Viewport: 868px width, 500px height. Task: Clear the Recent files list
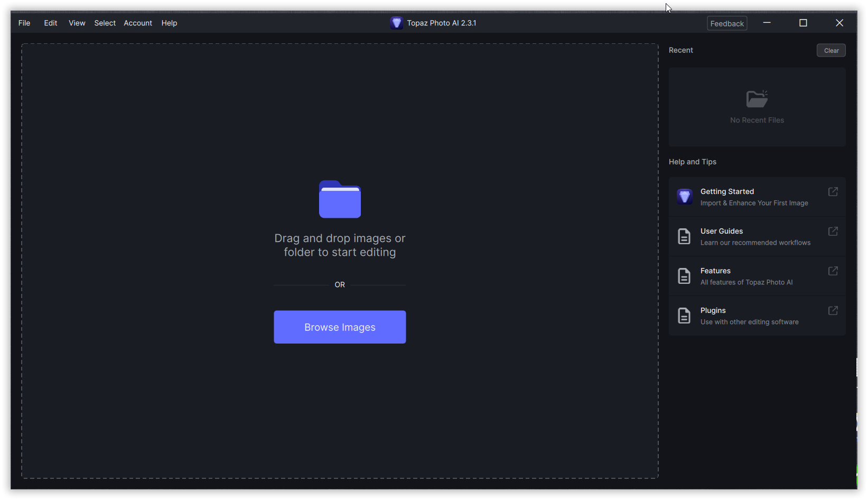pos(831,50)
